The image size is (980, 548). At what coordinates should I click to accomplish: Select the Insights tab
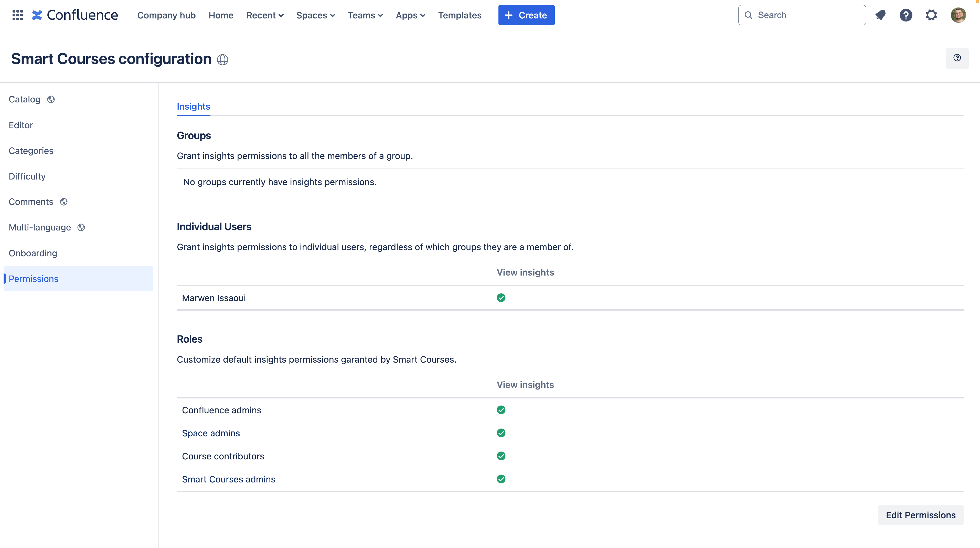[x=193, y=107]
